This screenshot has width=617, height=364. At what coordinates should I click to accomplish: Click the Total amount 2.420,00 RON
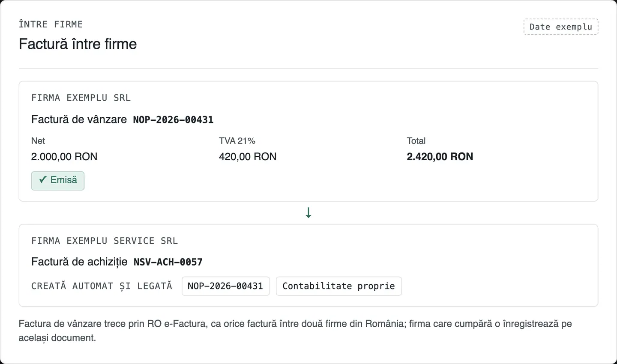[440, 157]
